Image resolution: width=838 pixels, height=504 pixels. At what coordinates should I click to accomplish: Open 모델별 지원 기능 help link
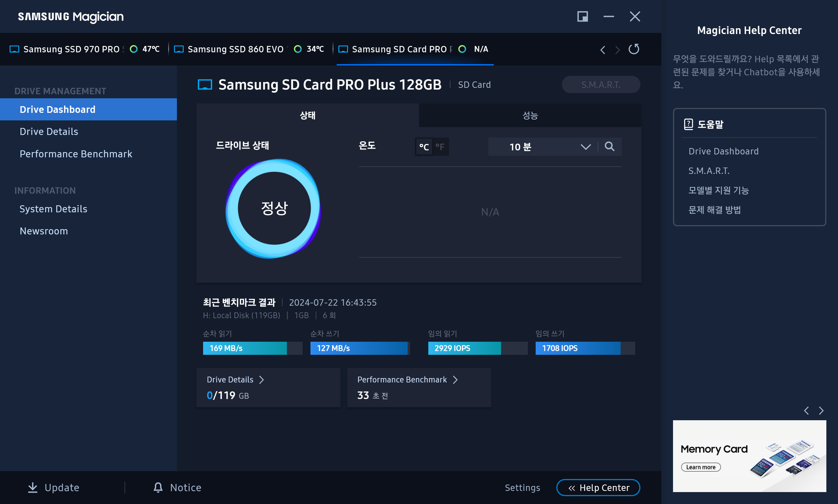(718, 190)
